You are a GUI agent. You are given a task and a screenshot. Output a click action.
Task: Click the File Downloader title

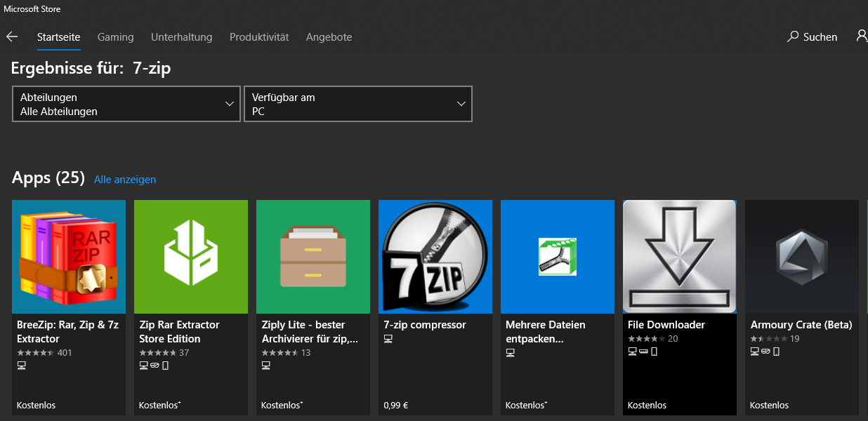coord(666,325)
